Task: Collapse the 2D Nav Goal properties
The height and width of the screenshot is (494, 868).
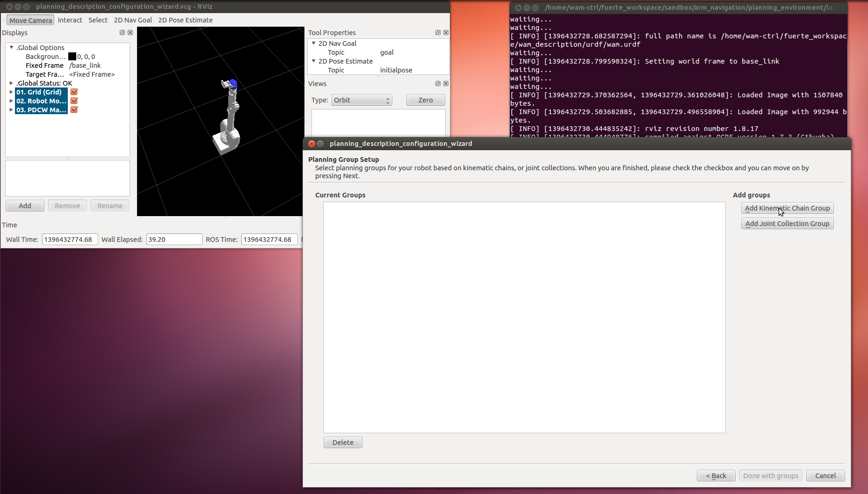Action: coord(313,44)
